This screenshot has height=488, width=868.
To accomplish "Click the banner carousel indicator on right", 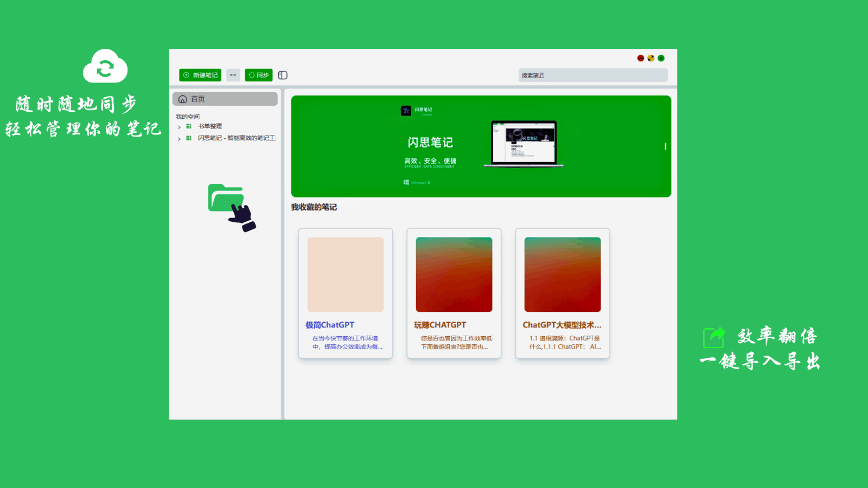I will [666, 146].
